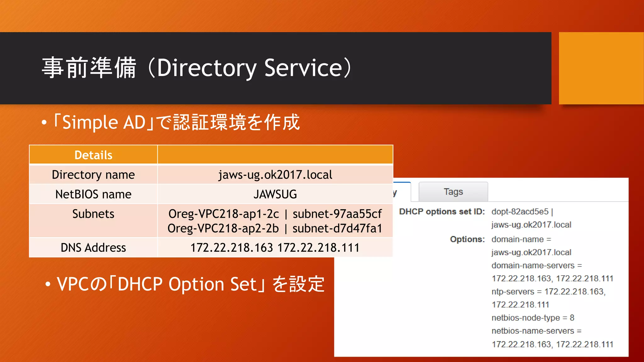
Task: Click the addresses below domain-name-servers =
Action: click(552, 278)
